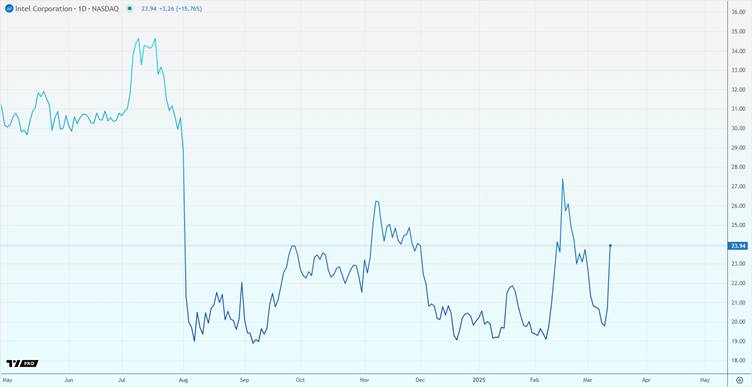Screen dimensions: 752x387
Task: Click the Sep label on the time axis
Action: (x=244, y=380)
